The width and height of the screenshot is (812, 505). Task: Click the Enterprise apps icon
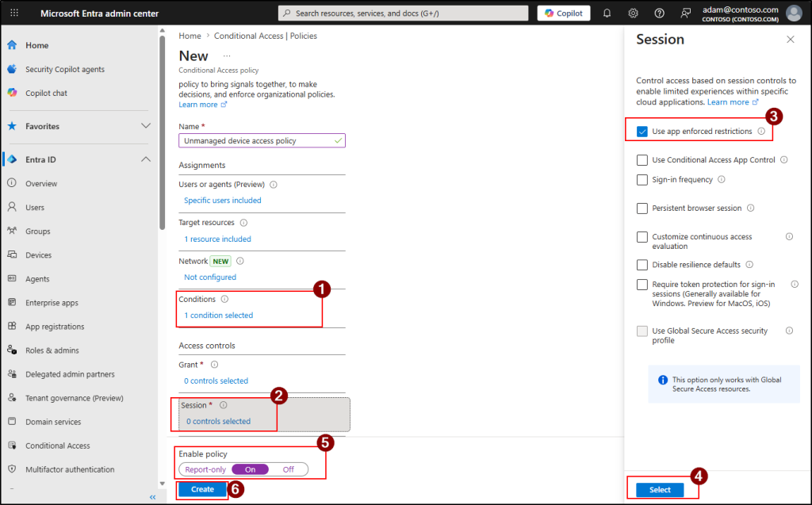pyautogui.click(x=12, y=302)
